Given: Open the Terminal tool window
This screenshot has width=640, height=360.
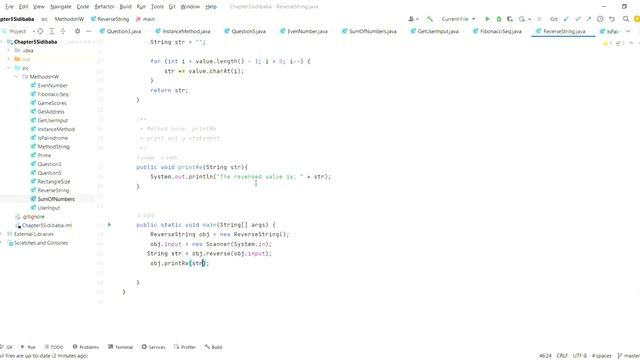Looking at the screenshot, I should [120, 347].
